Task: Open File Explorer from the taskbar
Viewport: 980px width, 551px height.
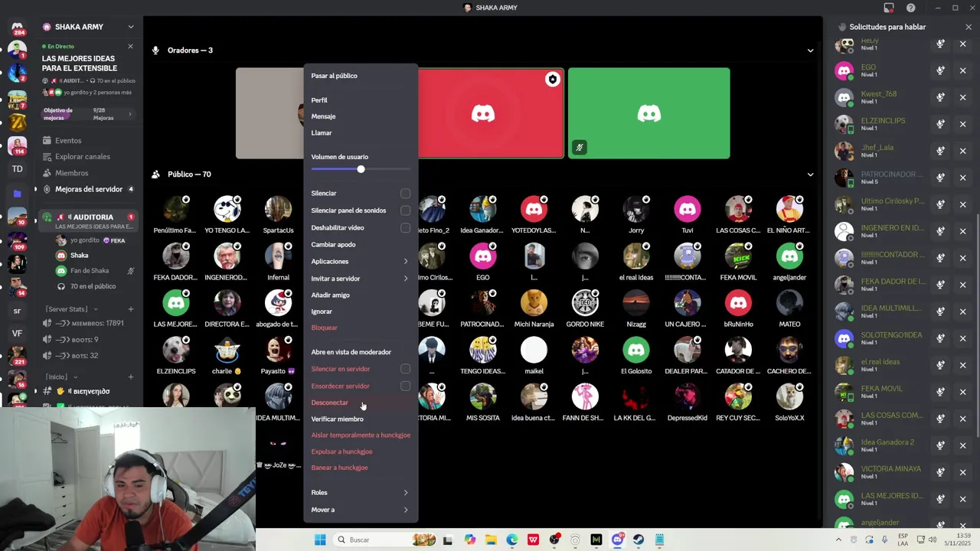Action: 491,540
